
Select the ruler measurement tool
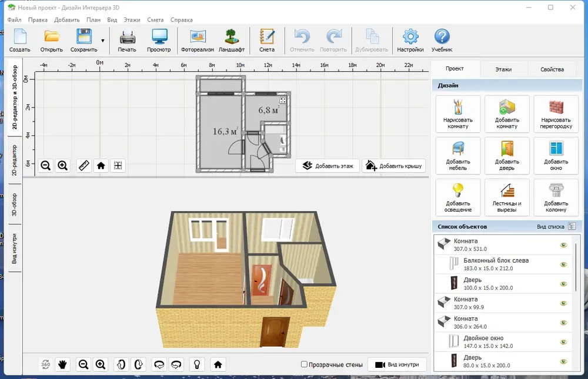click(83, 165)
